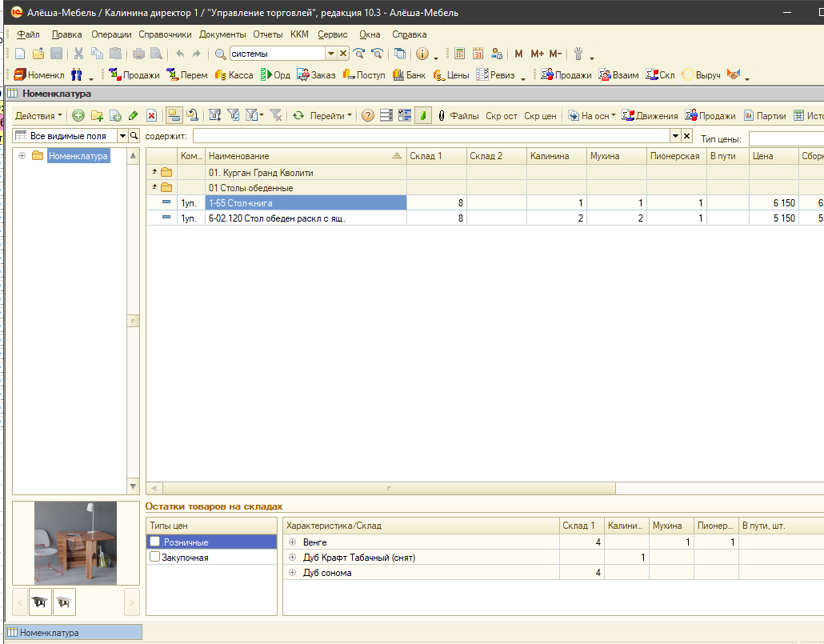Click the red Mark for deletion icon
Viewport: 824px width, 644px height.
[151, 116]
